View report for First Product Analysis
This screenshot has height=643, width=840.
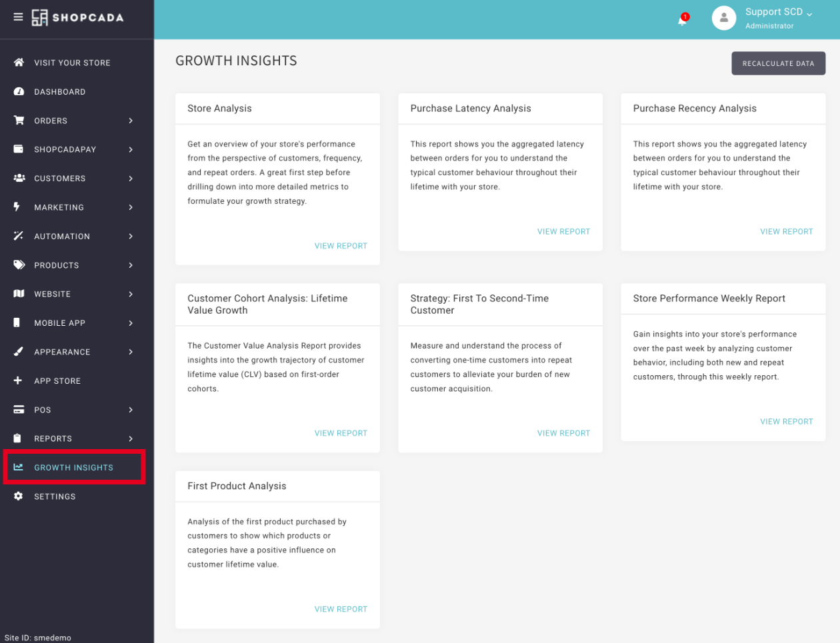click(341, 609)
